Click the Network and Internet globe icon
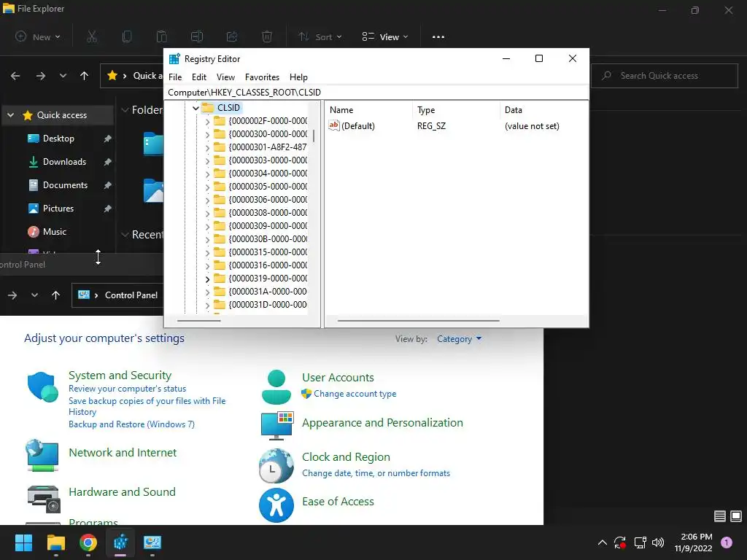This screenshot has height=560, width=747. [x=43, y=455]
